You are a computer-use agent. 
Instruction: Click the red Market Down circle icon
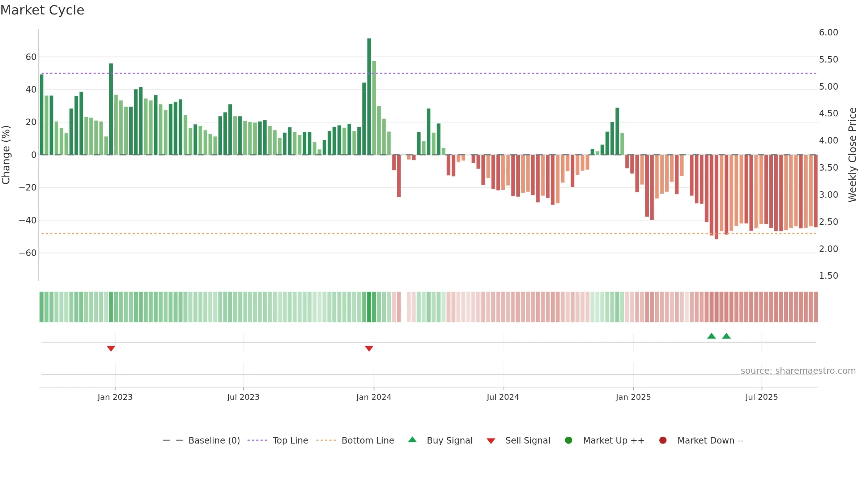pyautogui.click(x=663, y=440)
